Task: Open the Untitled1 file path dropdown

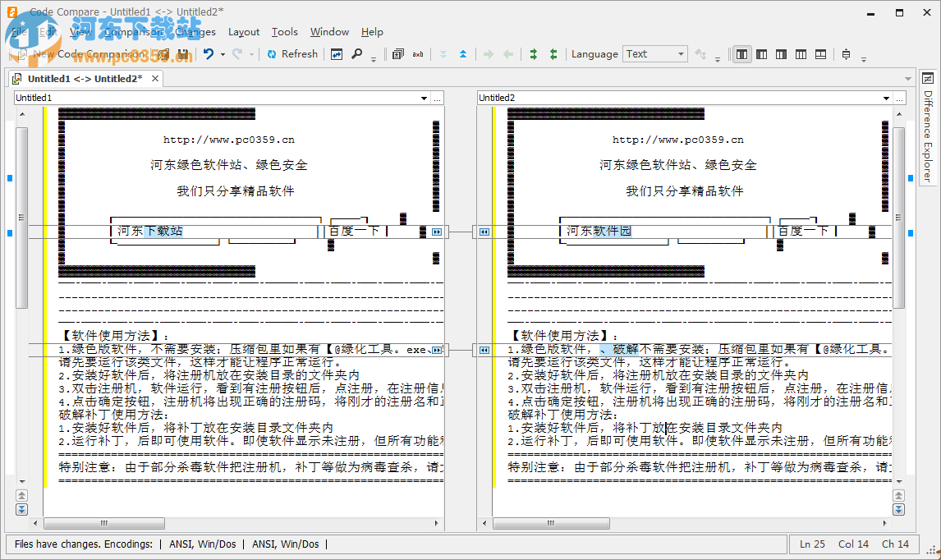Action: pyautogui.click(x=422, y=97)
